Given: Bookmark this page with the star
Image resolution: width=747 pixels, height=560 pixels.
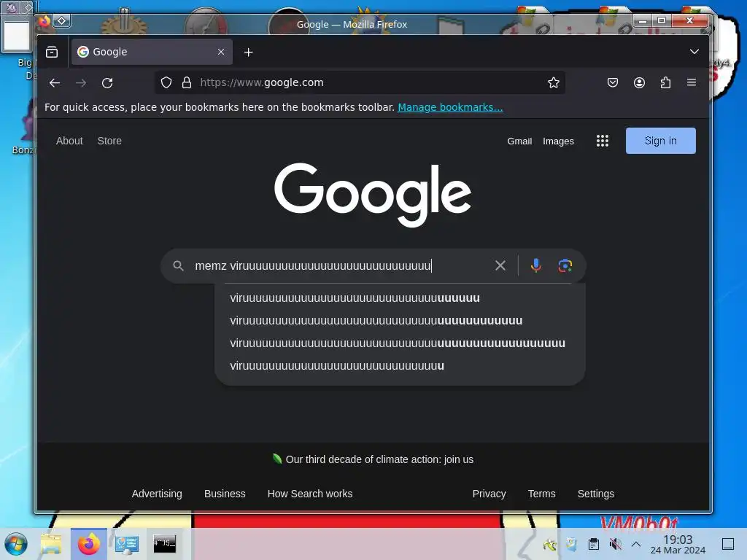Looking at the screenshot, I should tap(553, 82).
